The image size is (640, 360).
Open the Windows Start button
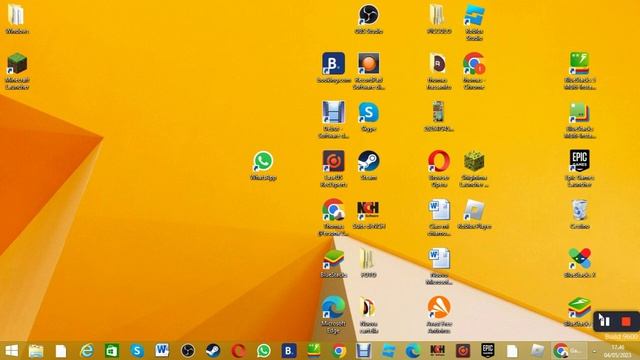[x=11, y=351]
